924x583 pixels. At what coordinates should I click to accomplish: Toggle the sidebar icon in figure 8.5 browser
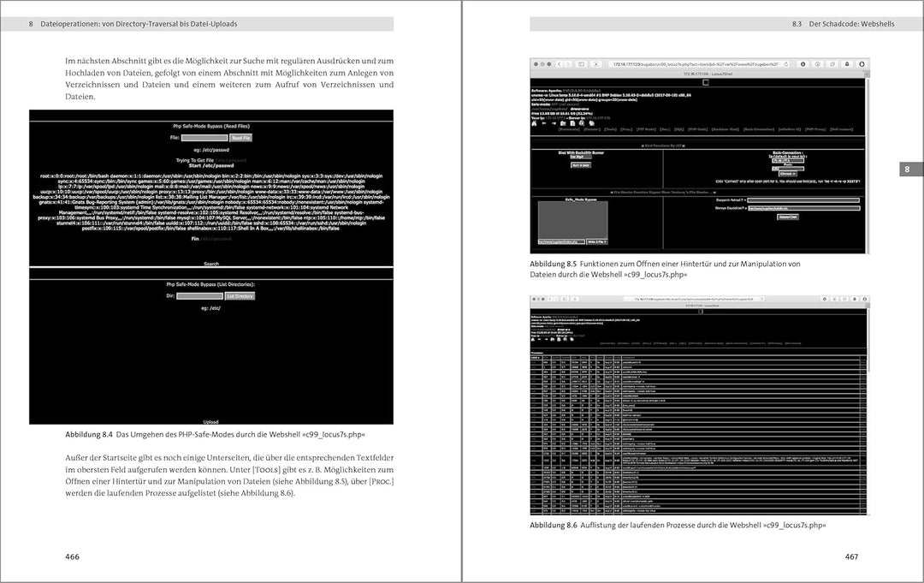581,64
